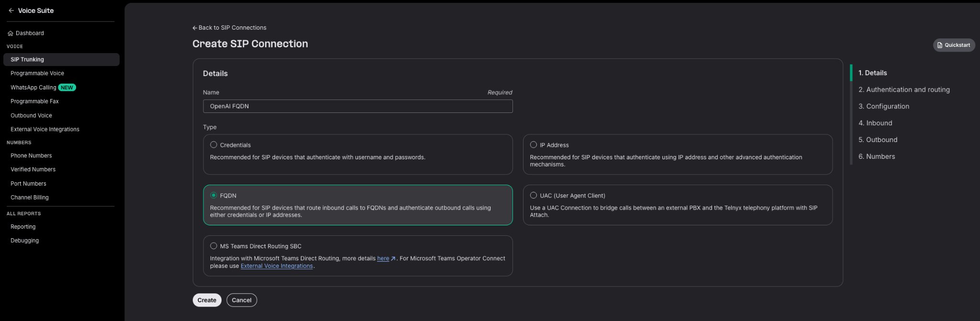Select the UAC (User Agent Client) radio button

[534, 196]
